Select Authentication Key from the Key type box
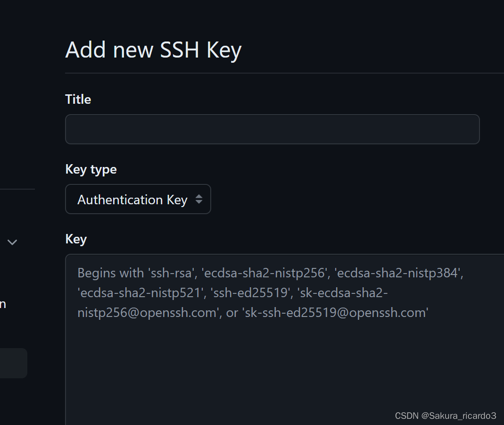Viewport: 504px width, 425px height. 138,199
